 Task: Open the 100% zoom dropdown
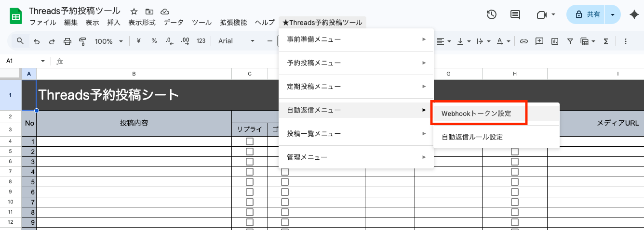coord(109,41)
